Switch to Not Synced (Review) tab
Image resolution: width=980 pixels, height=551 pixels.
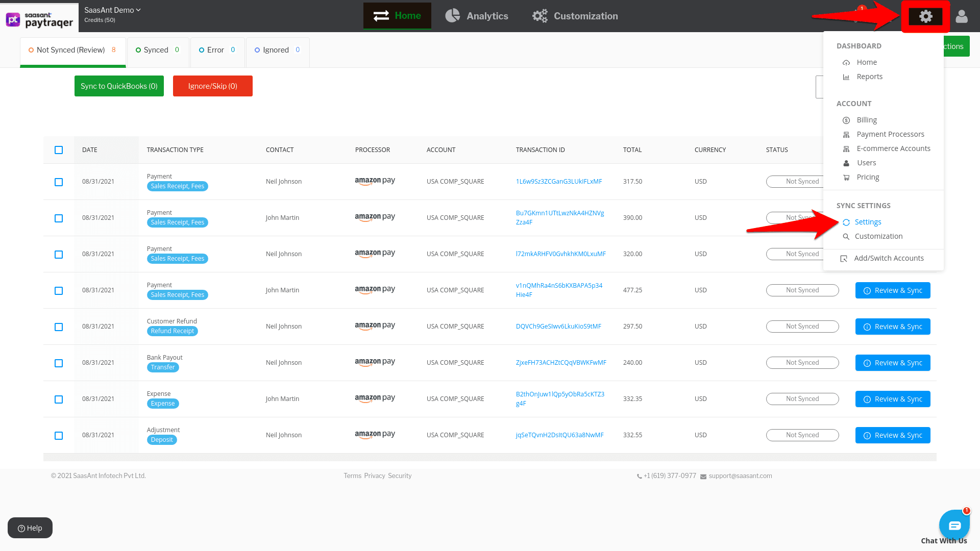click(x=73, y=52)
